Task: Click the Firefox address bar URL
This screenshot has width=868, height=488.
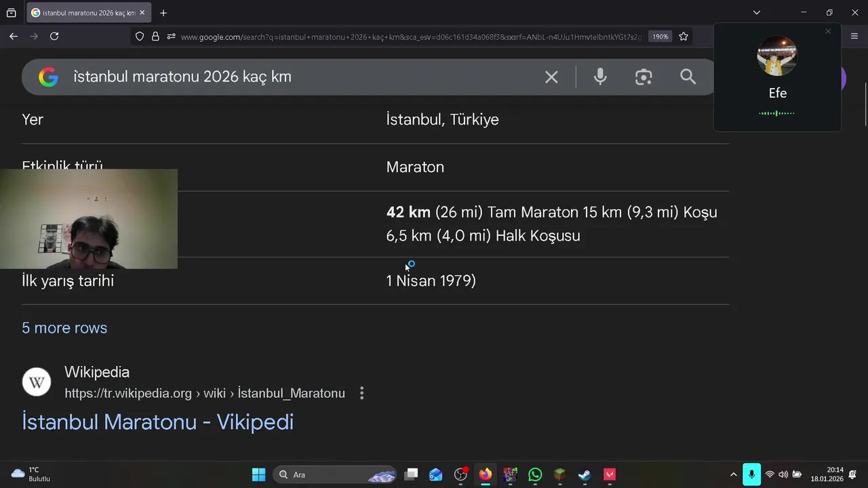Action: 412,37
